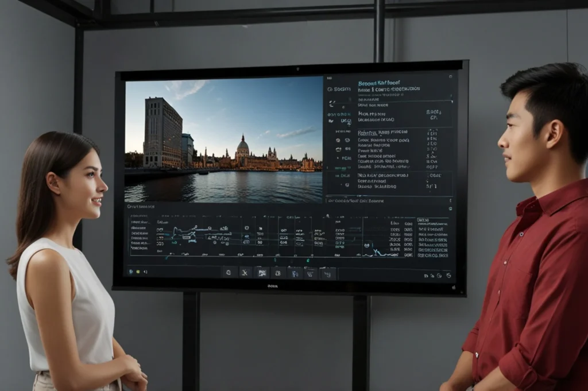Image resolution: width=588 pixels, height=391 pixels.
Task: Click the circular arrow icon ending the status bar
Action: click(x=448, y=276)
